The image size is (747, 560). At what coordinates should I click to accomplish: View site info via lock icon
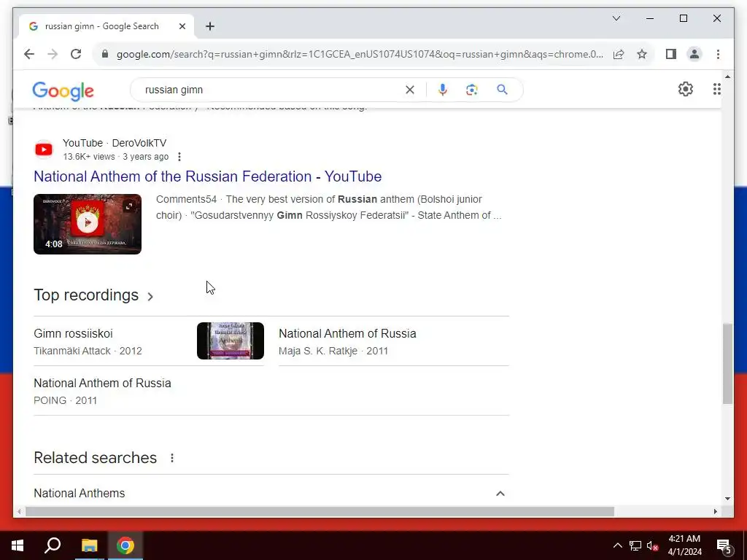pos(105,54)
